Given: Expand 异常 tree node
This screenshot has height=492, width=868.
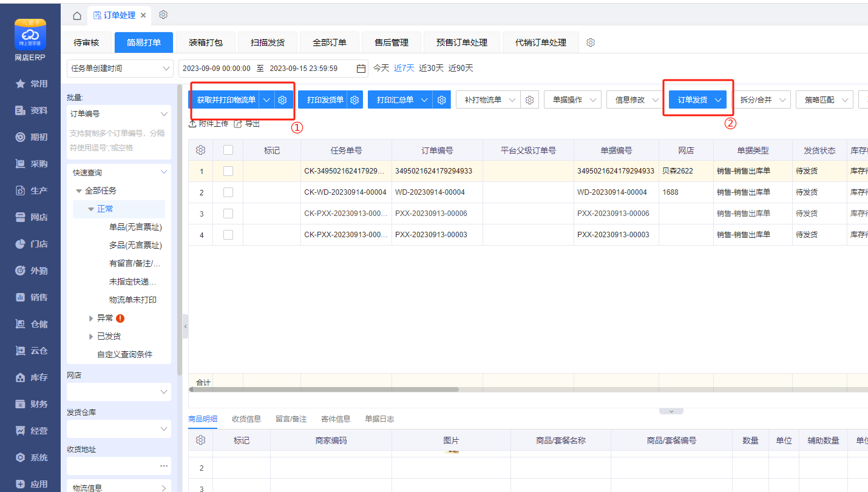Looking at the screenshot, I should coord(91,318).
